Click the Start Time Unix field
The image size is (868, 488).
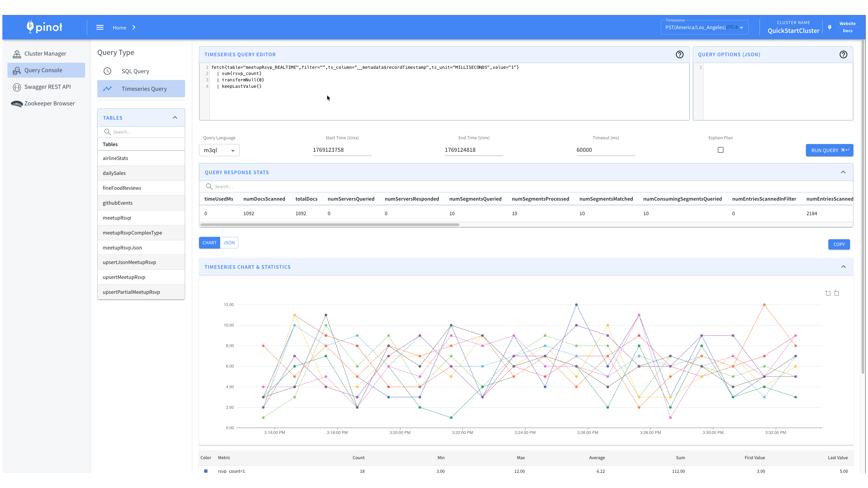342,150
